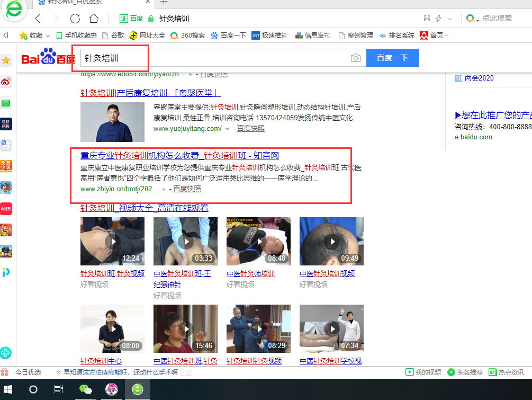Play the 12:24 video thumbnail
This screenshot has height=400, width=532.
point(112,242)
